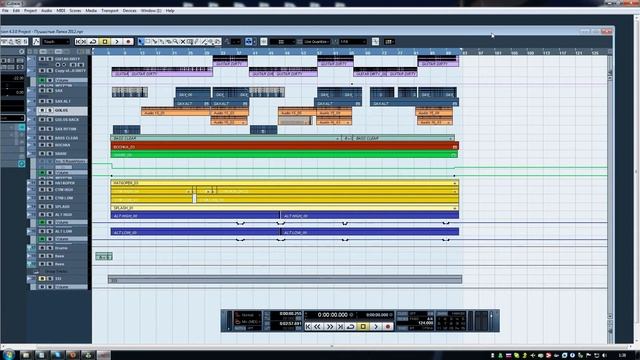This screenshot has height=360, width=640.
Task: Toggle Cycle on the transport panel
Action: (x=351, y=327)
